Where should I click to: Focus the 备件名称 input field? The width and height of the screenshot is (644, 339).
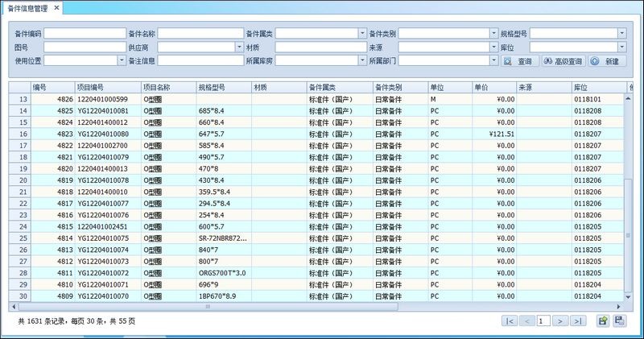200,33
